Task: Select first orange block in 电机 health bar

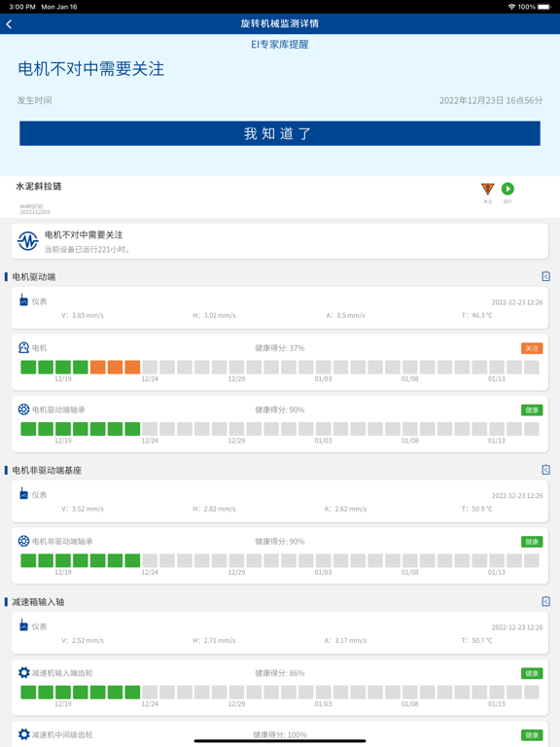Action: tap(97, 368)
